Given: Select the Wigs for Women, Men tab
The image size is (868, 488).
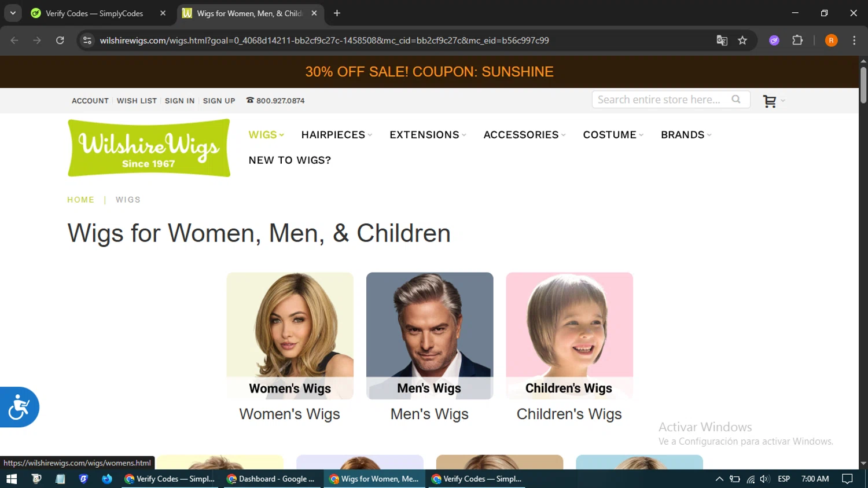Looking at the screenshot, I should 250,13.
